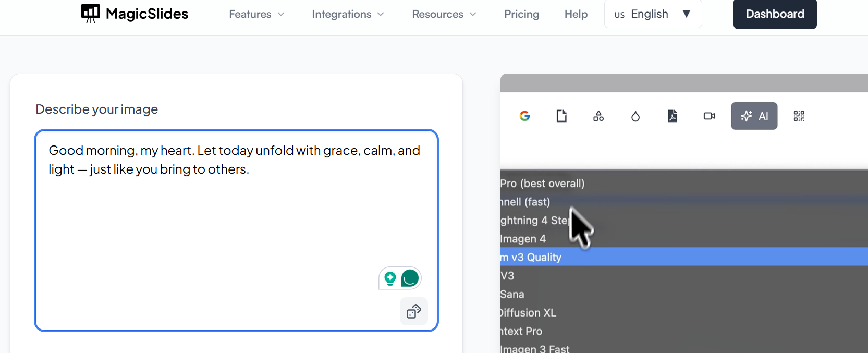
Task: Click the water droplet icon
Action: click(635, 116)
